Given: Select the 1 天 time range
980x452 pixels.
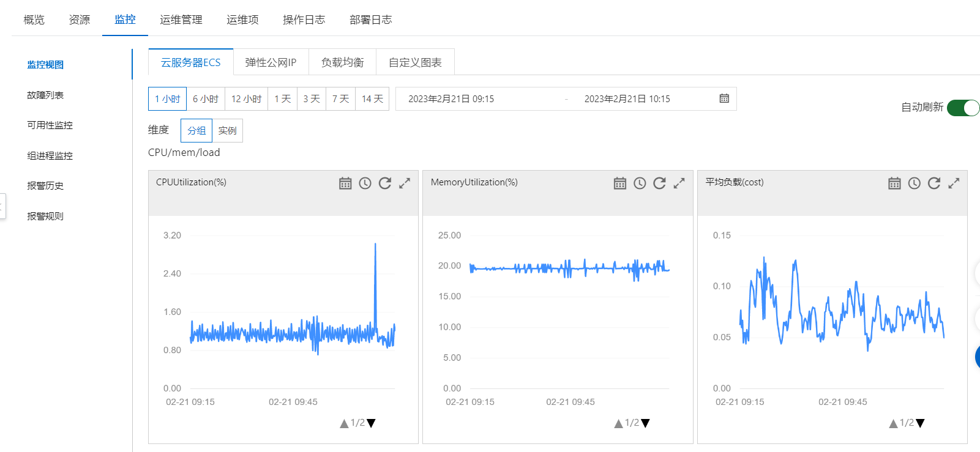Looking at the screenshot, I should tap(282, 98).
